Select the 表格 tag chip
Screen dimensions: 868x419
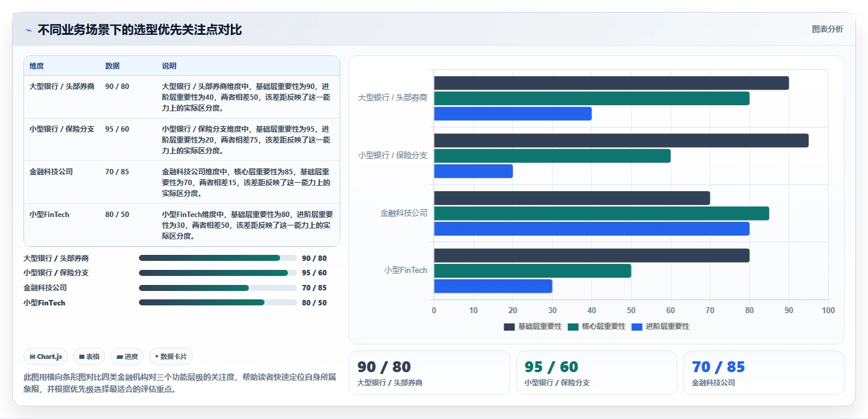click(89, 356)
